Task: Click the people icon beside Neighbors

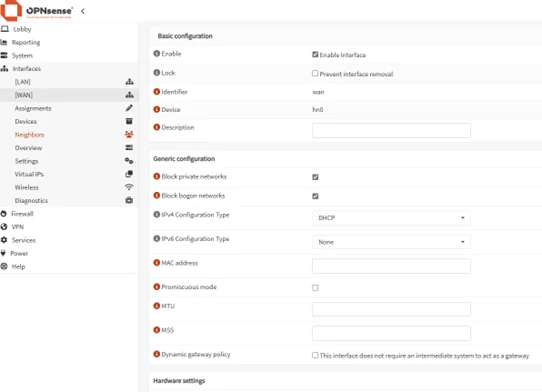Action: point(129,134)
